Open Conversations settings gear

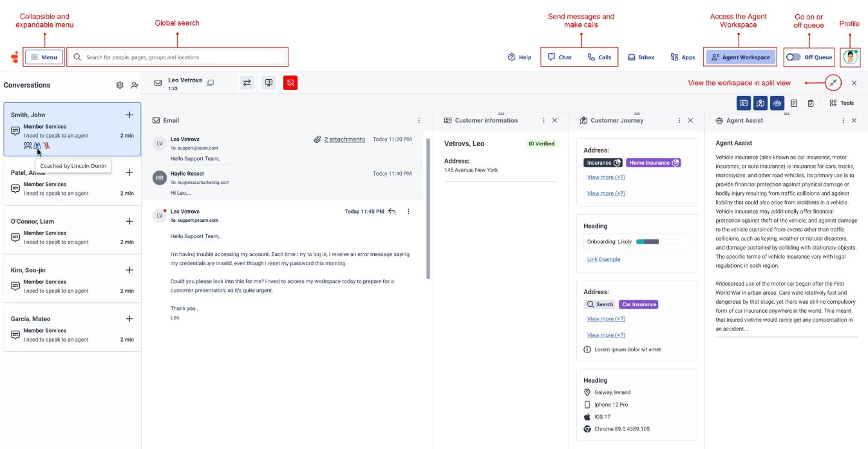coord(120,85)
